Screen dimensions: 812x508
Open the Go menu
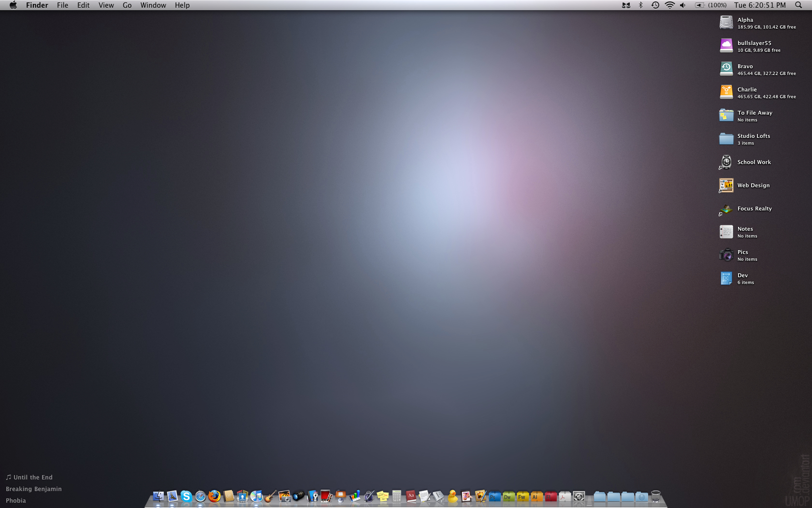[x=127, y=5]
